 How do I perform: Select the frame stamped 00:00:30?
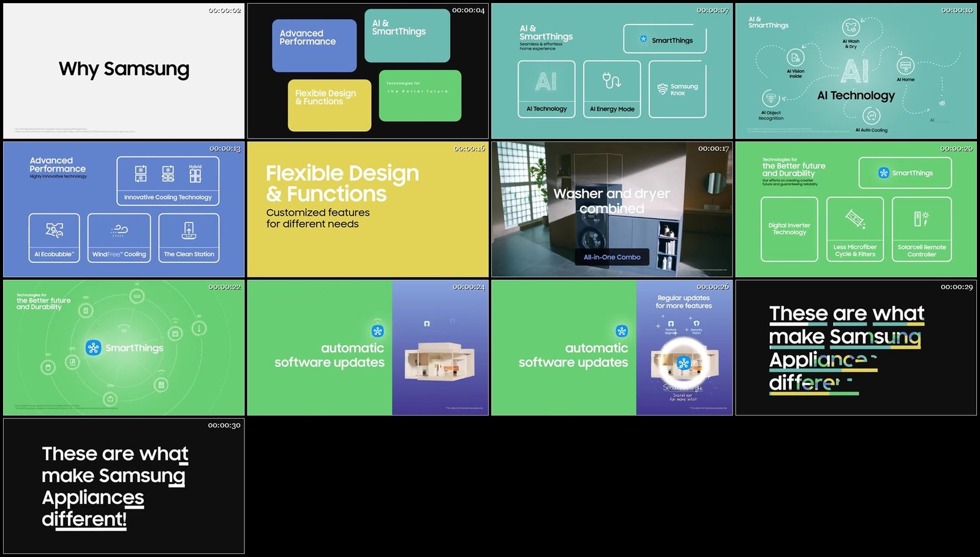tap(124, 486)
